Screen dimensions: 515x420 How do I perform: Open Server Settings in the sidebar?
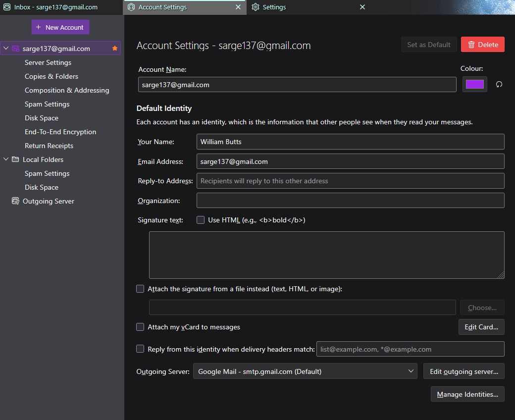click(48, 62)
